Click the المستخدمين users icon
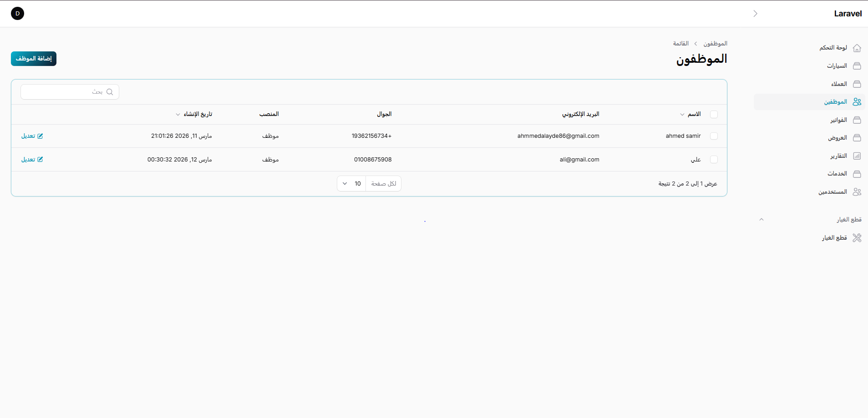868x418 pixels. click(857, 192)
